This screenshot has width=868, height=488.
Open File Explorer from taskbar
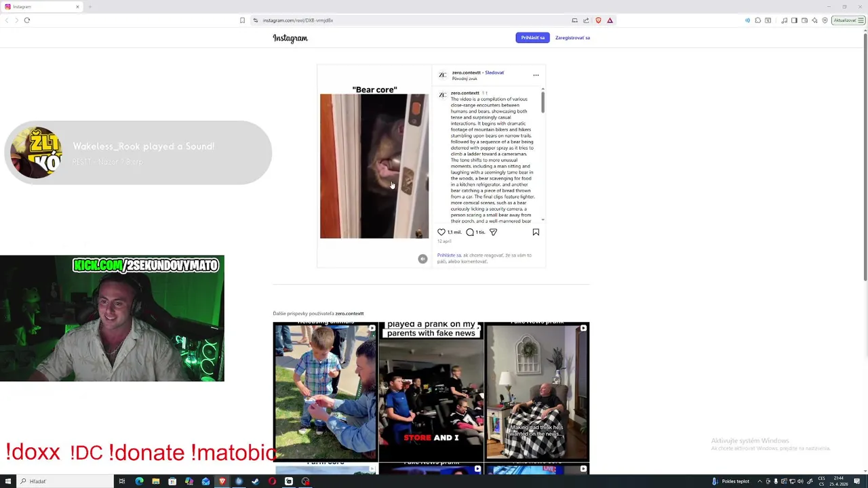[x=156, y=481]
